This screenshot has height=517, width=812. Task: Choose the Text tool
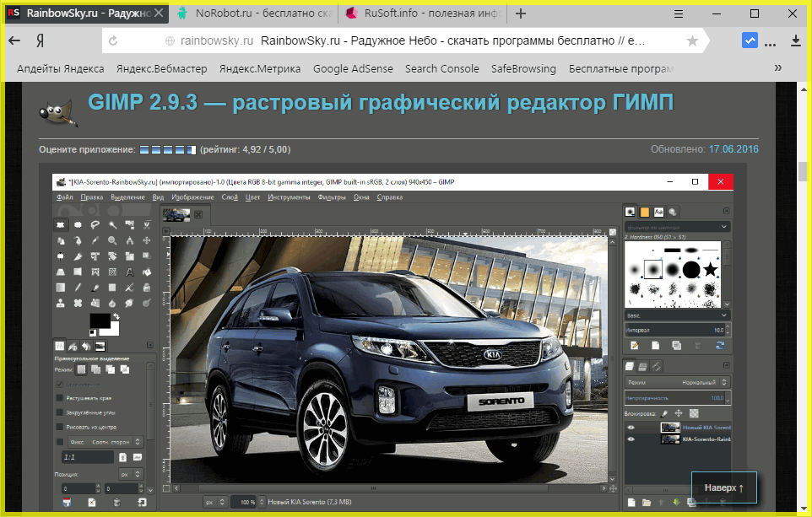click(x=129, y=272)
